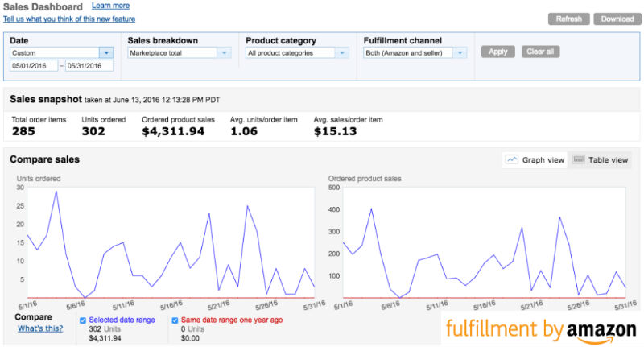
Task: Click the graph view line-chart icon
Action: (511, 160)
